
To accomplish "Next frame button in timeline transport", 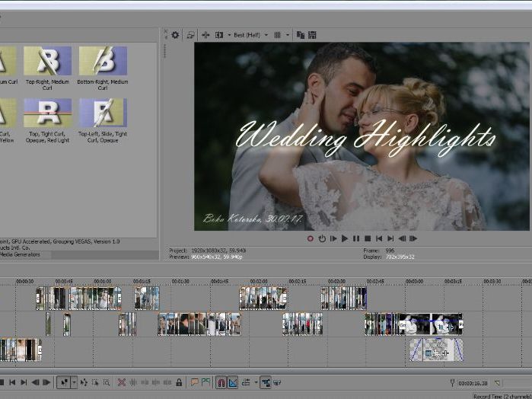I will (46, 383).
